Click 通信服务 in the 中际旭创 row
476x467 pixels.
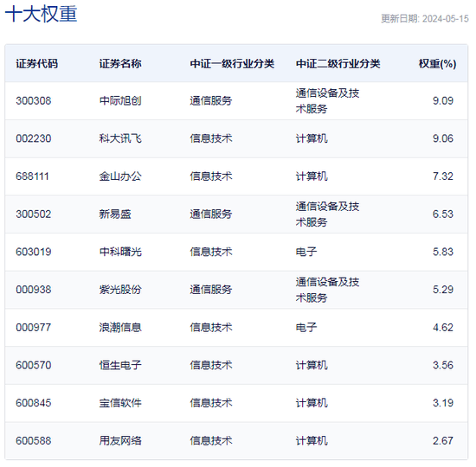click(211, 100)
